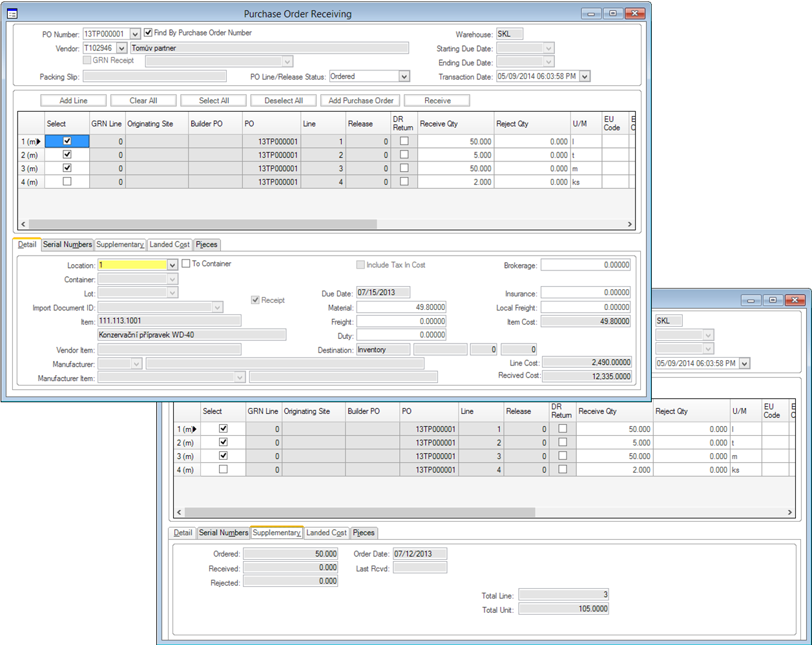Screen dimensions: 812x645
Task: Tick DR Return for line 1 in rear window
Action: pos(563,429)
